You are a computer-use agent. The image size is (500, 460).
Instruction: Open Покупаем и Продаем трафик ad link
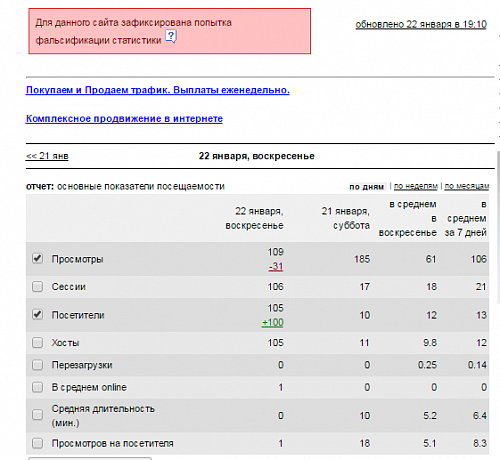click(x=158, y=90)
